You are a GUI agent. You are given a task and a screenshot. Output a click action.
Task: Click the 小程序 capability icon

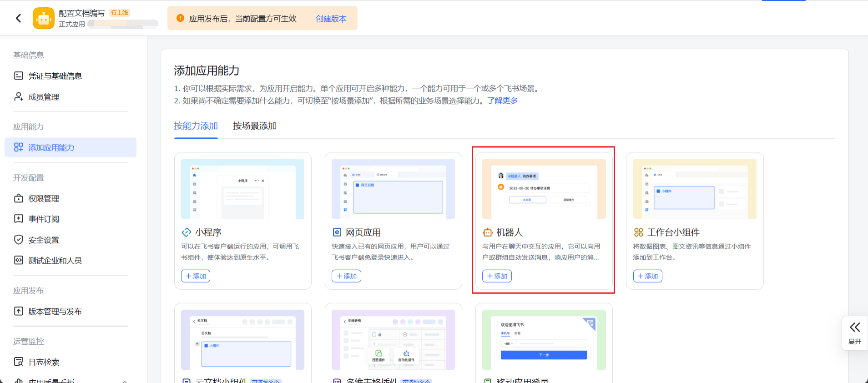coord(187,232)
